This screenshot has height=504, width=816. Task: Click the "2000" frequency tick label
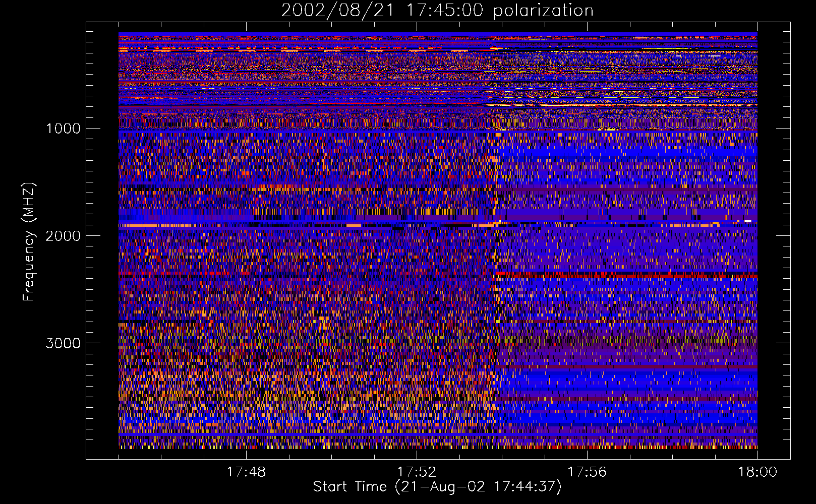[63, 236]
